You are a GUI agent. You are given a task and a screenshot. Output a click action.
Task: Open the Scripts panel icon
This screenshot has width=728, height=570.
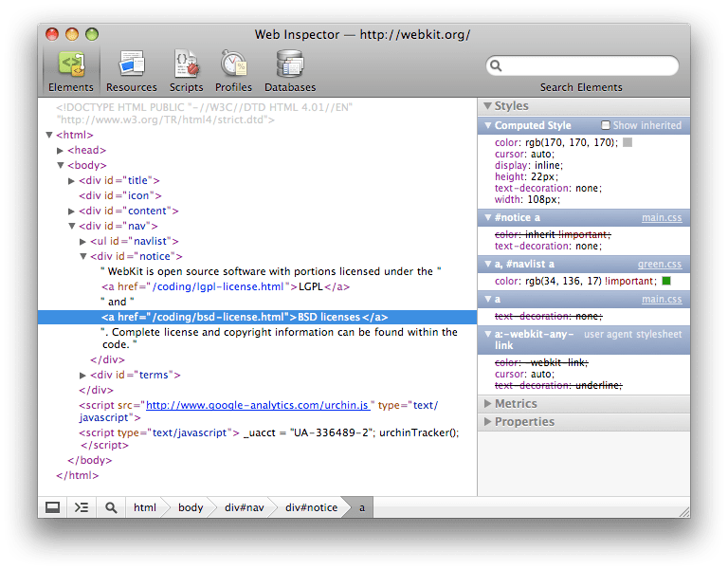pyautogui.click(x=186, y=64)
